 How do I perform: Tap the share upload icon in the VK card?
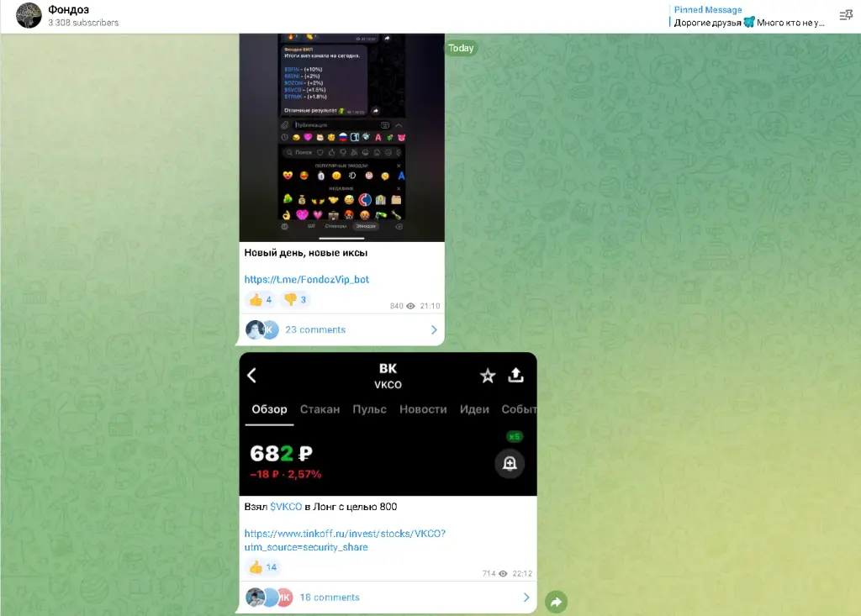[x=515, y=376]
